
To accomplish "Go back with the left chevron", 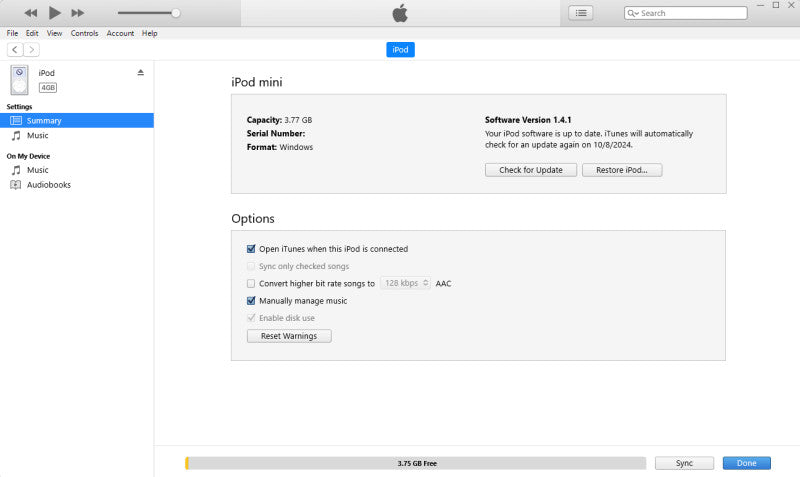I will pyautogui.click(x=15, y=49).
